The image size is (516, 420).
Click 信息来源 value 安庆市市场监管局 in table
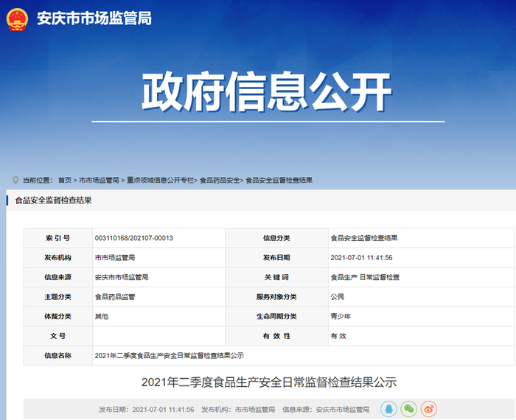(122, 277)
